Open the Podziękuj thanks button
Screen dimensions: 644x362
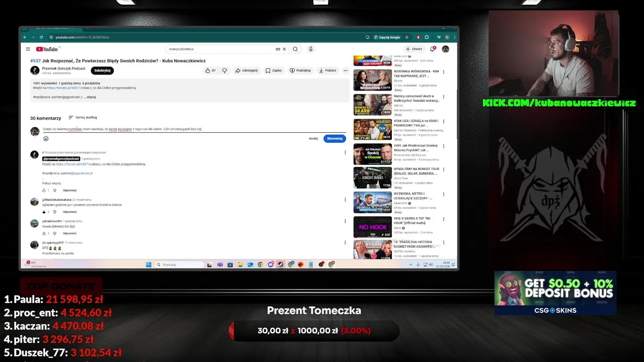tap(300, 70)
